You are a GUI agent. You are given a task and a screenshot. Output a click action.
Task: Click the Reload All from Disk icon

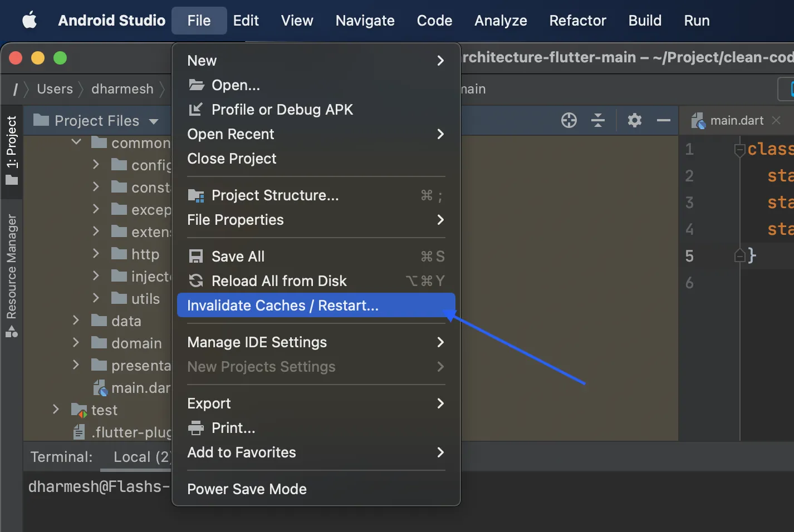(x=196, y=281)
